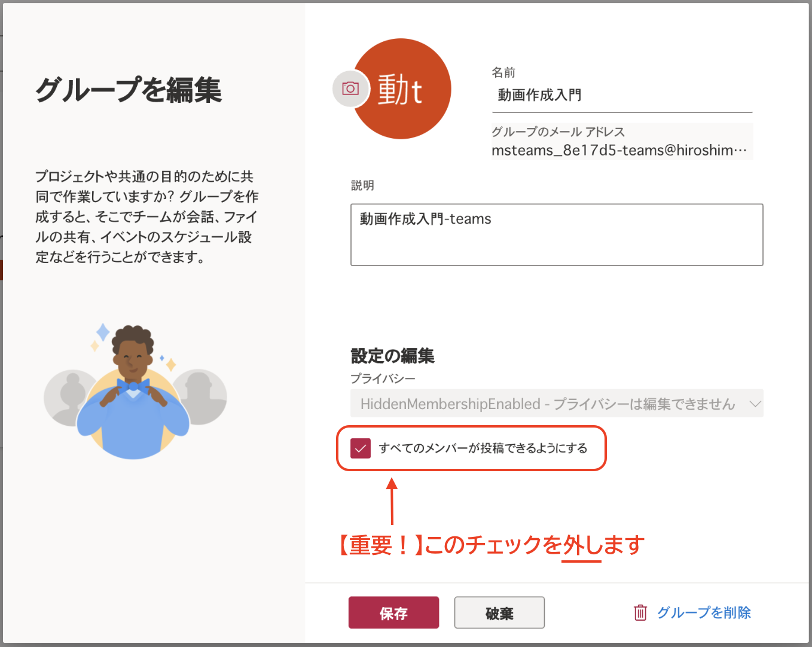
Task: Click the 設定の編集 section heading
Action: pyautogui.click(x=392, y=356)
